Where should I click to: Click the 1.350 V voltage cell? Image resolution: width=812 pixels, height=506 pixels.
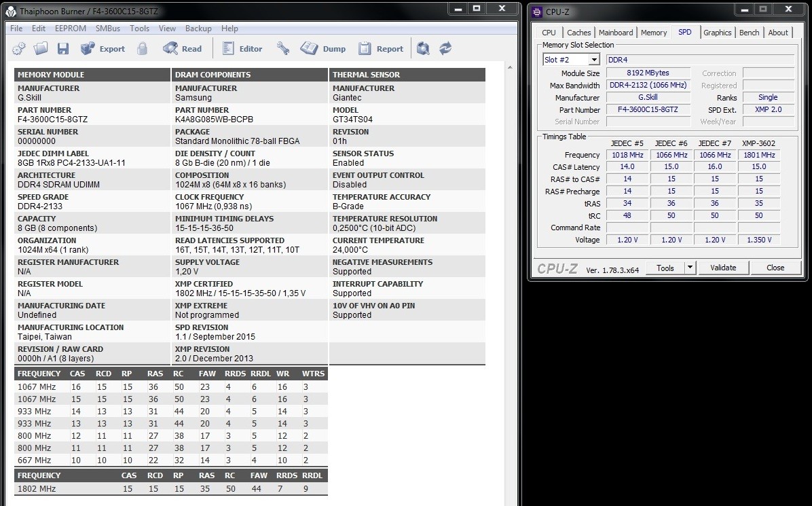pos(759,240)
